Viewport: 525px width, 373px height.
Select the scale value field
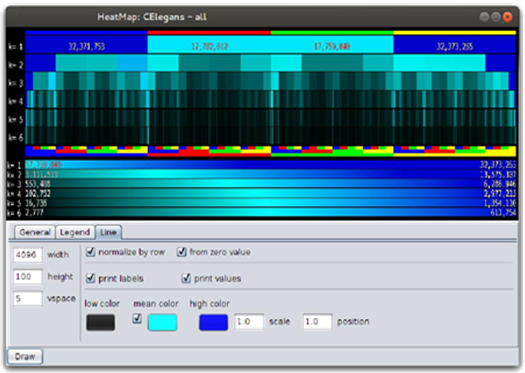pos(249,322)
